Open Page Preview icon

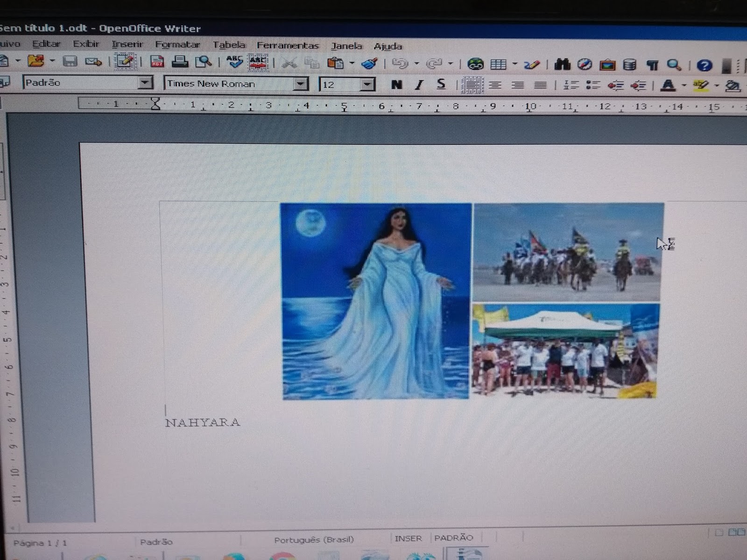pyautogui.click(x=203, y=62)
